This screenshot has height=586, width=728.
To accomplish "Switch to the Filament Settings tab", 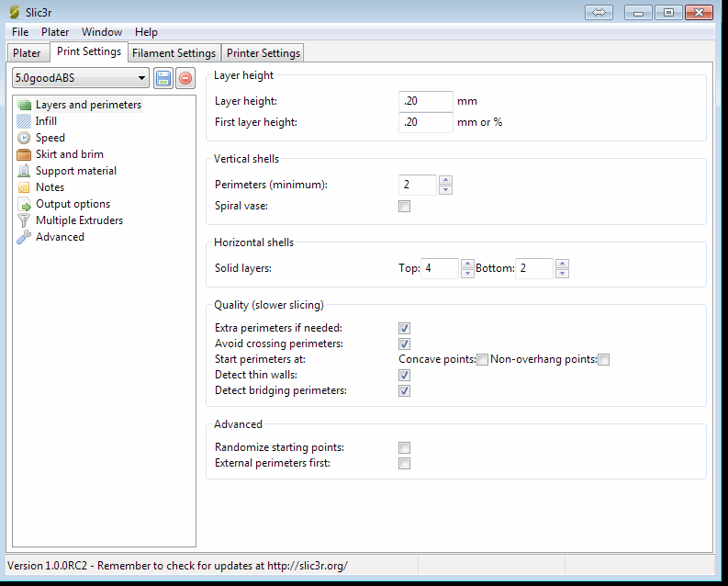I will pos(174,53).
